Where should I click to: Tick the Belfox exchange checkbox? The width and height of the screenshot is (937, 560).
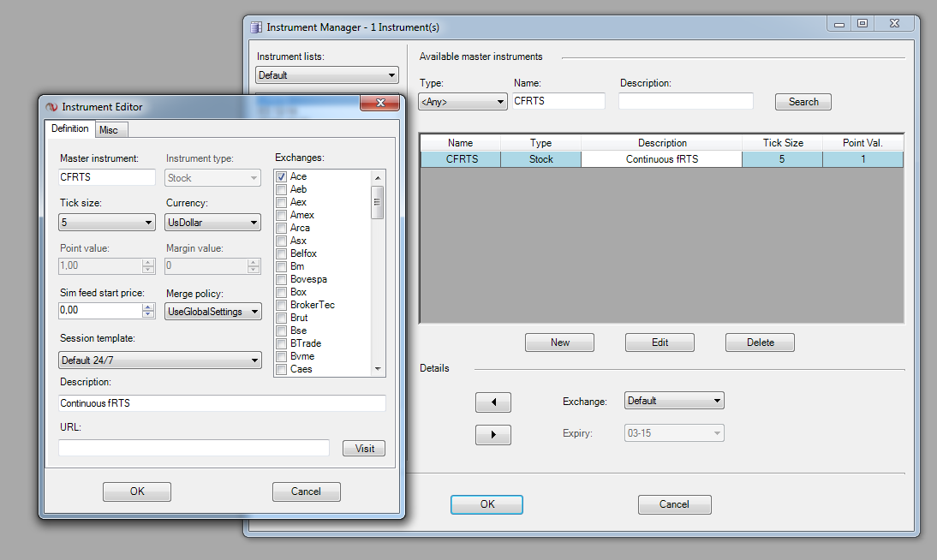(282, 254)
